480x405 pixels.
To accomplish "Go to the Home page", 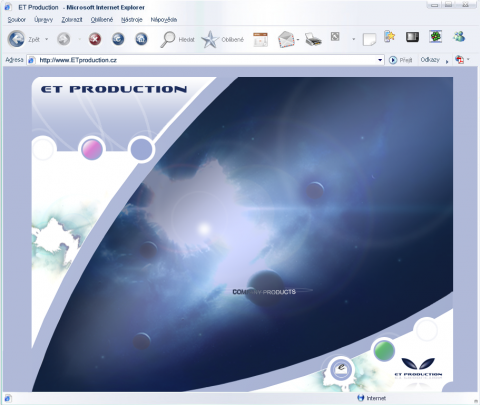I will point(141,39).
